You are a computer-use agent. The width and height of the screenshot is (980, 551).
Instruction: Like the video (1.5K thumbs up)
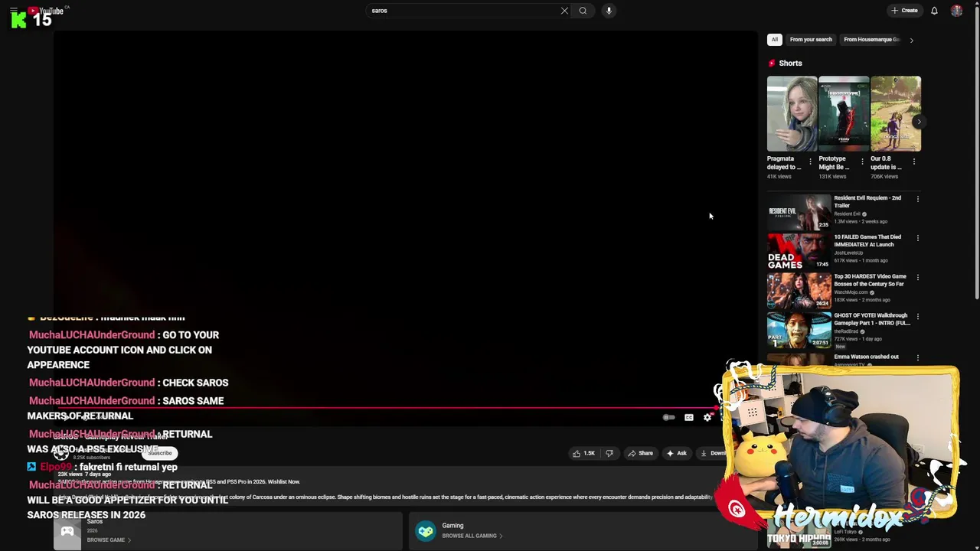[x=583, y=453]
